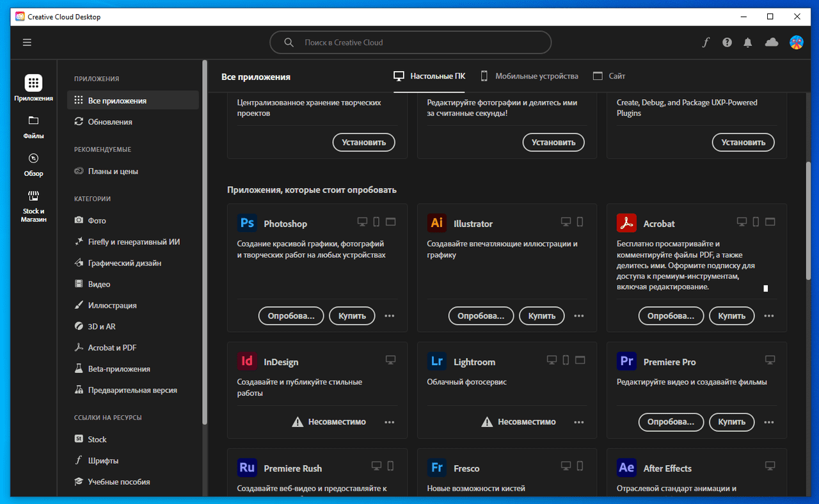Open Предварительная версия category
The height and width of the screenshot is (504, 819).
(x=132, y=390)
